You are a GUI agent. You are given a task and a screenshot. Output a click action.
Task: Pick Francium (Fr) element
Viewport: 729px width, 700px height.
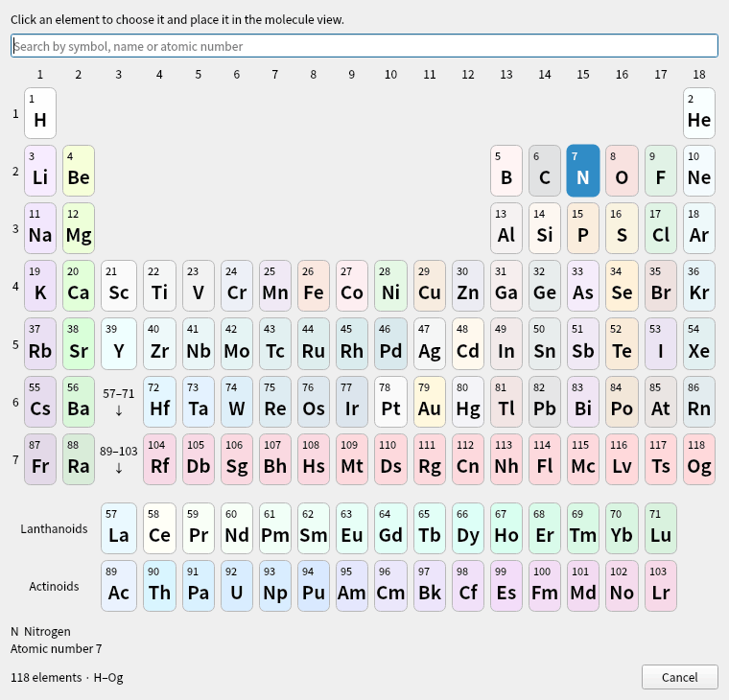click(40, 459)
